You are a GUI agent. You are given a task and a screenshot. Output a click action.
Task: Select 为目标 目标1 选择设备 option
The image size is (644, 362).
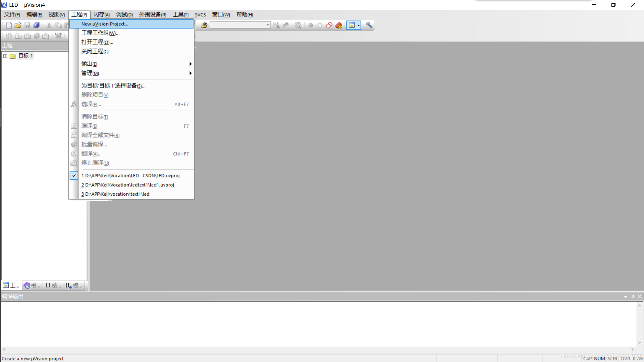[x=113, y=85]
